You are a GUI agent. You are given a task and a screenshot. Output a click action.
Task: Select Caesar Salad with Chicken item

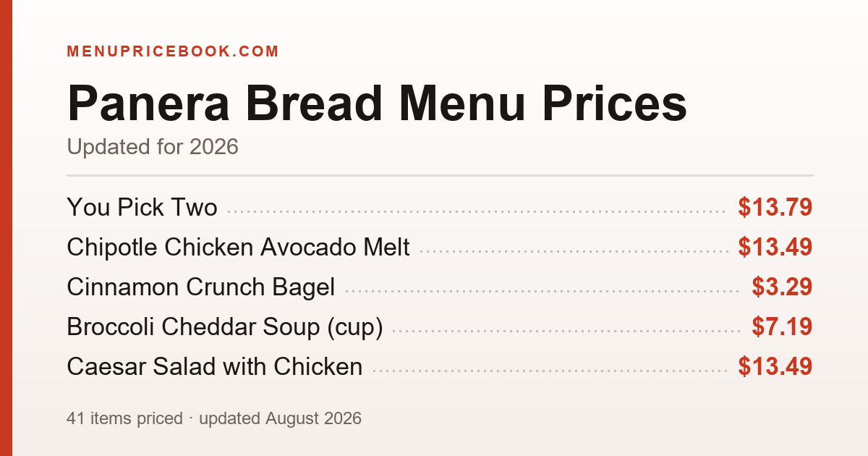click(215, 367)
